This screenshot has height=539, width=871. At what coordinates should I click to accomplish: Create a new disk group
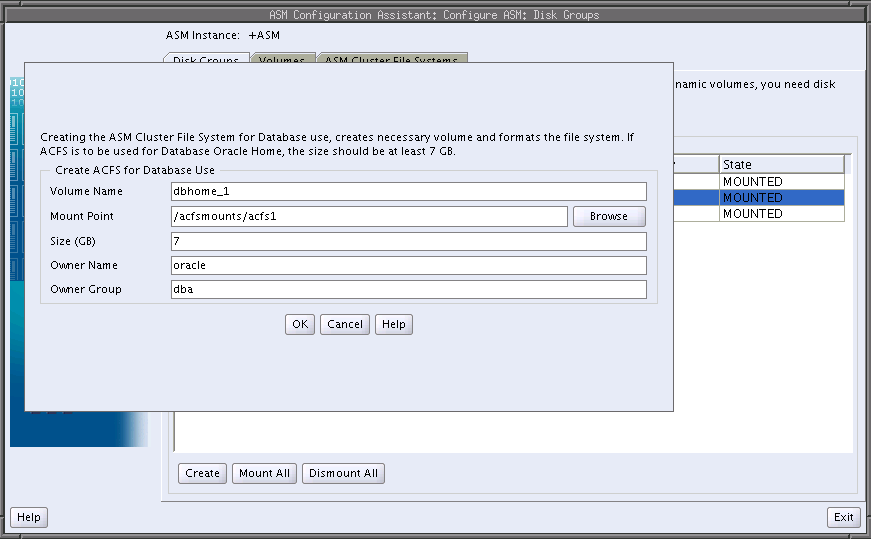point(202,473)
